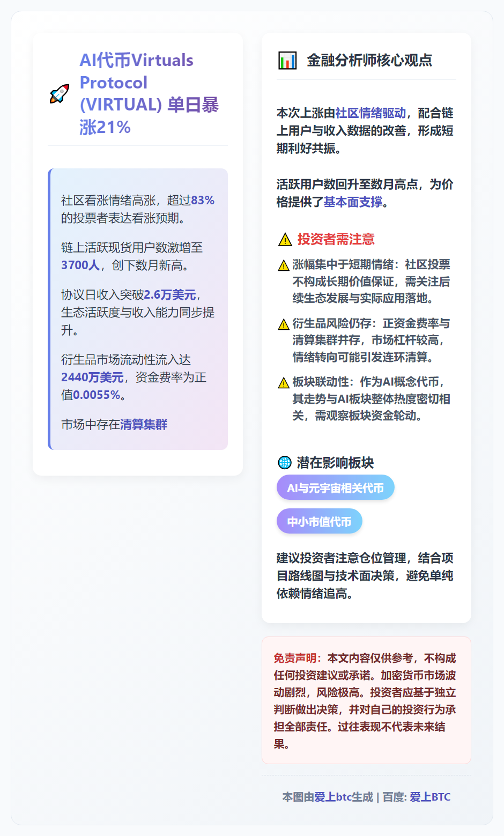The height and width of the screenshot is (836, 504).
Task: Click the 潜在影响板块 heading
Action: click(335, 463)
